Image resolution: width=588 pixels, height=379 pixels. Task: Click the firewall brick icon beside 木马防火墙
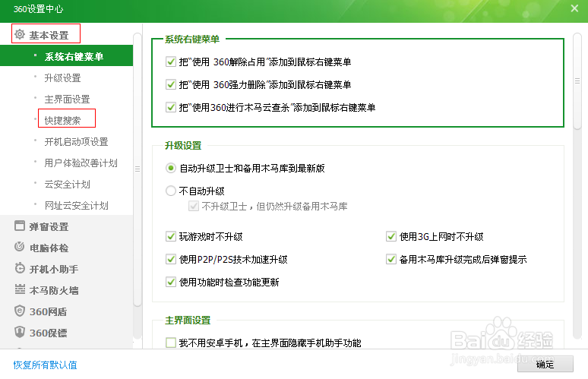pyautogui.click(x=20, y=289)
